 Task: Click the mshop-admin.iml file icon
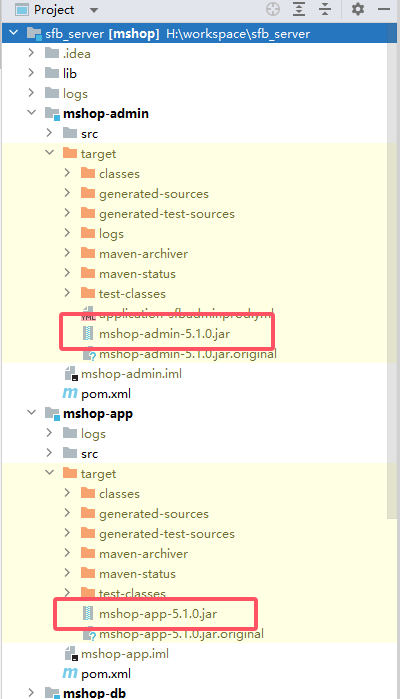(71, 374)
